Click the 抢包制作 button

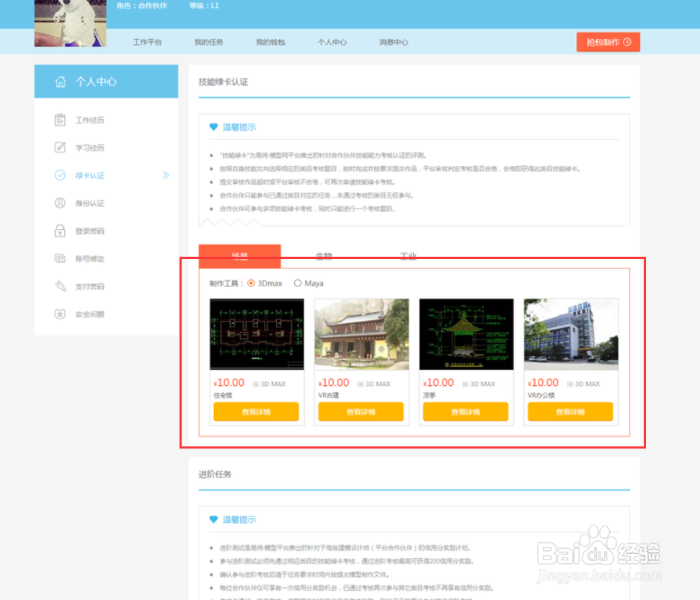[x=608, y=42]
